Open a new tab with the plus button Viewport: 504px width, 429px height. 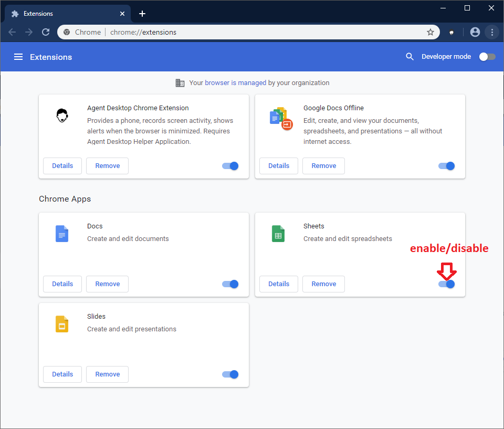[x=142, y=14]
